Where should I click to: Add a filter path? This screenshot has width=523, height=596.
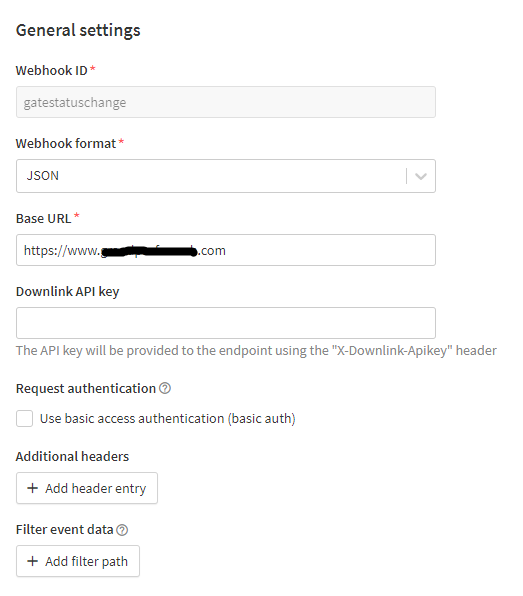point(78,561)
